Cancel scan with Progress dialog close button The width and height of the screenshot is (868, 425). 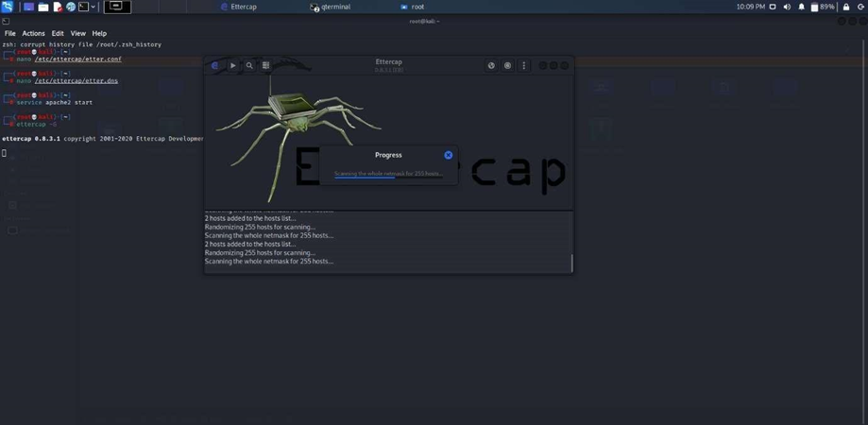point(449,155)
